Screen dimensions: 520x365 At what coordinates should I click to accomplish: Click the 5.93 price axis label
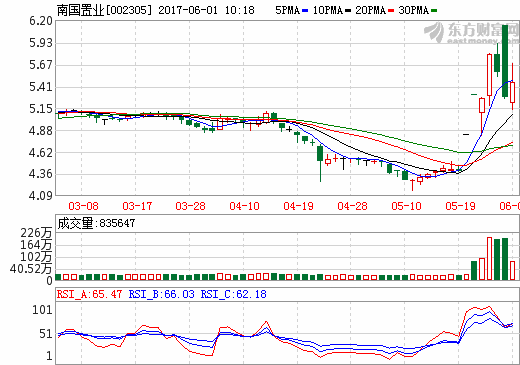coord(41,43)
